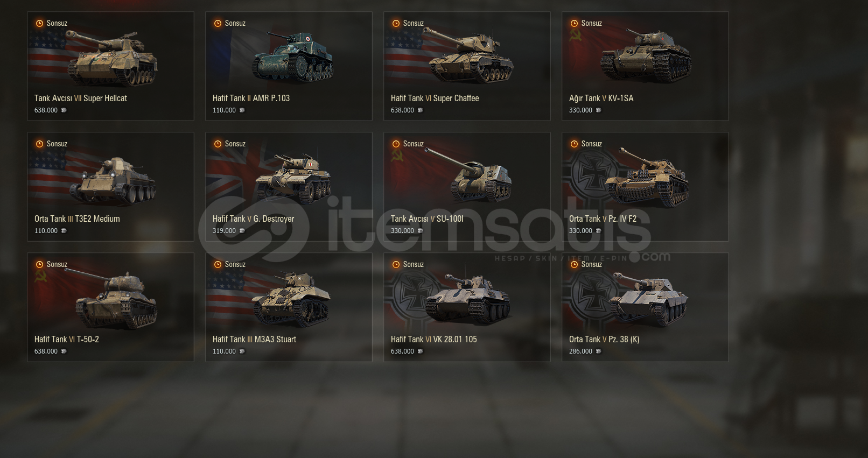Click Hafif Tank VI T-50-2 label
868x458 pixels.
click(x=67, y=339)
